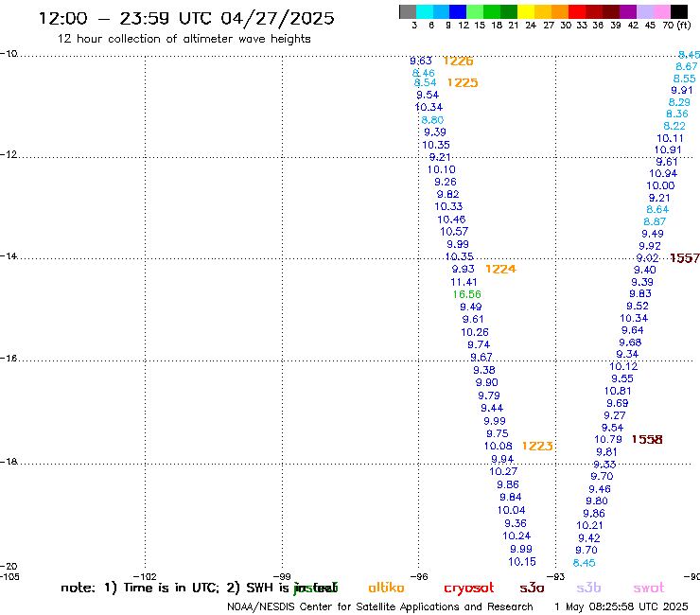Screen dimensions: 700x615
Task: Select the light blue 8.55 reading
Action: coord(684,79)
